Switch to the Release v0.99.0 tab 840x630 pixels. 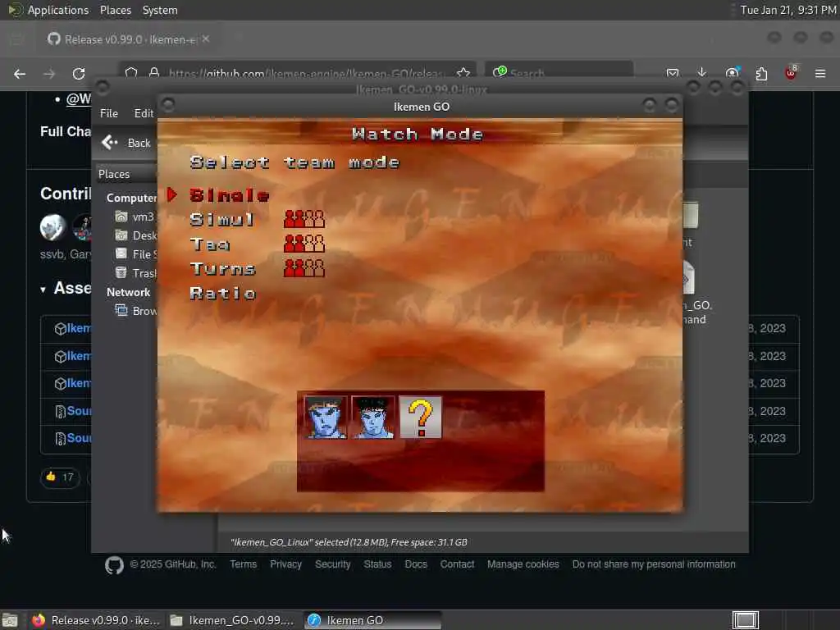point(129,39)
